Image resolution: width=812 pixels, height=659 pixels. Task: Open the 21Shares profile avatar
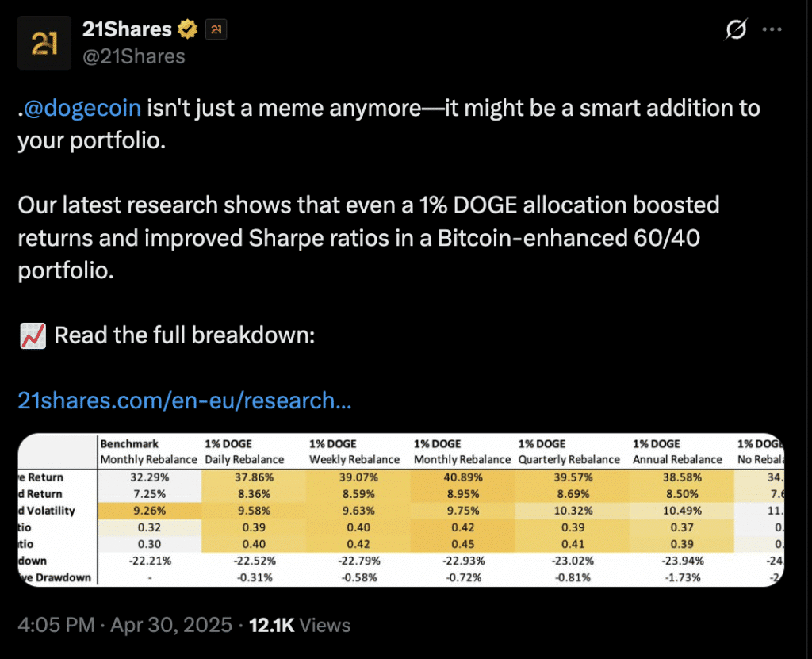pyautogui.click(x=44, y=43)
